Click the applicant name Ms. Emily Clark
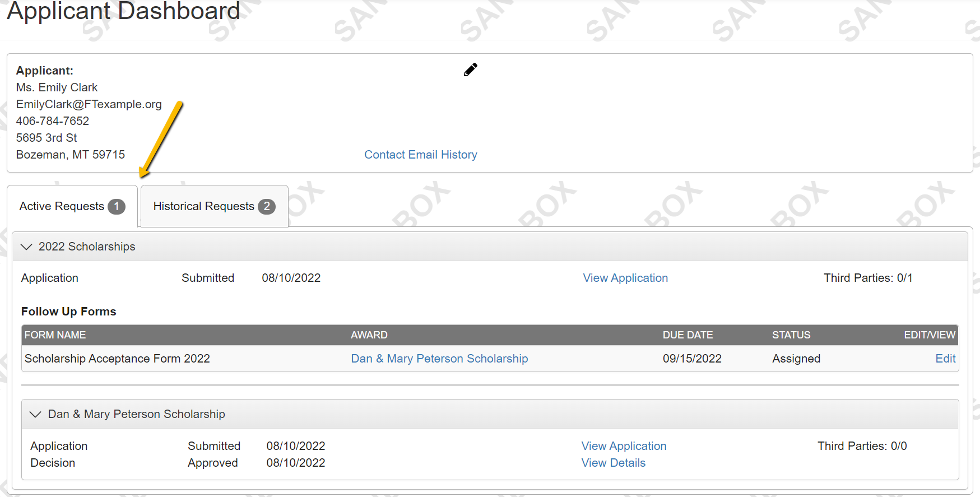 tap(57, 87)
